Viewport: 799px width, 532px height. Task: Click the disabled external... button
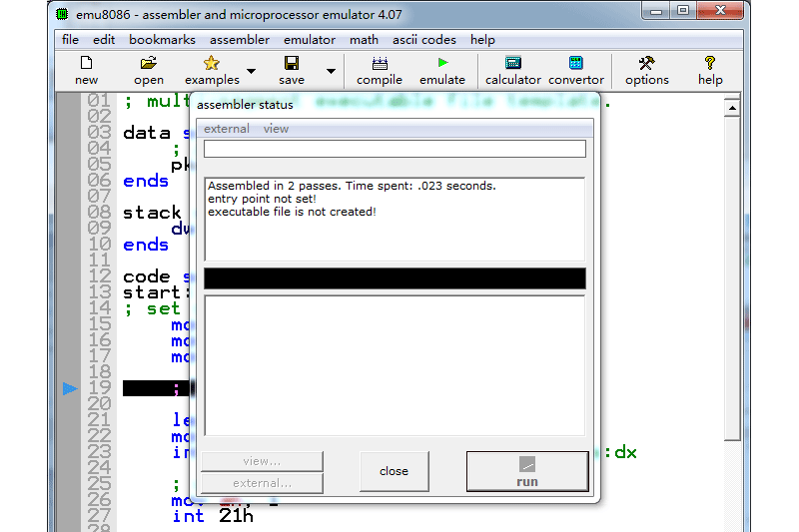coord(262,483)
